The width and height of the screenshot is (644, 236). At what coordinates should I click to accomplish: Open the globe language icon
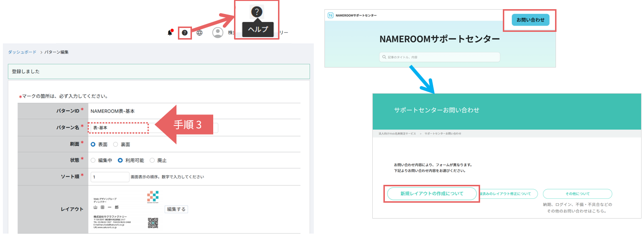point(200,33)
